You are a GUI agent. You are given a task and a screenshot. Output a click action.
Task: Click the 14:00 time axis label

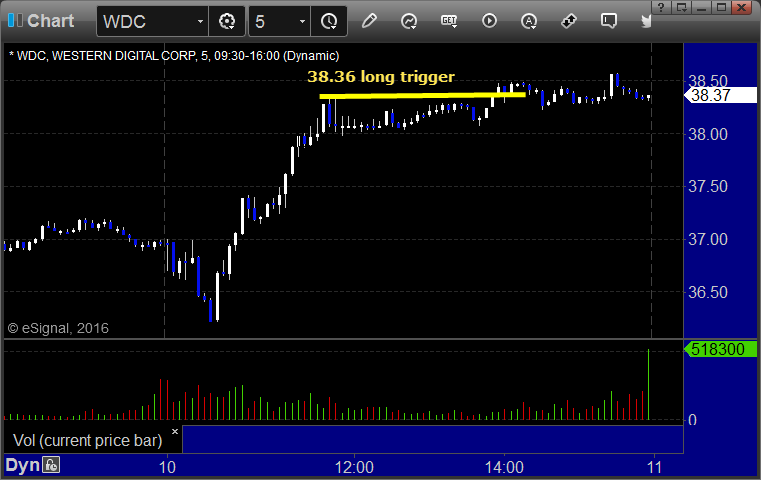504,467
